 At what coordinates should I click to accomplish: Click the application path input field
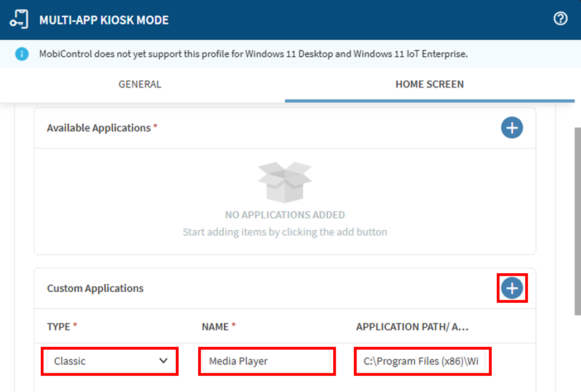[x=422, y=361]
